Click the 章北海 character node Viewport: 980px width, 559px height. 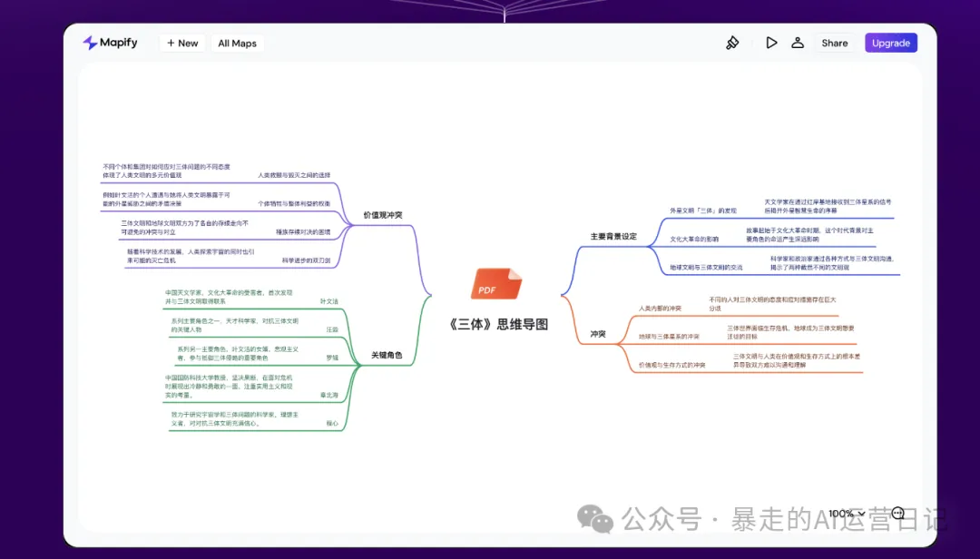(328, 395)
